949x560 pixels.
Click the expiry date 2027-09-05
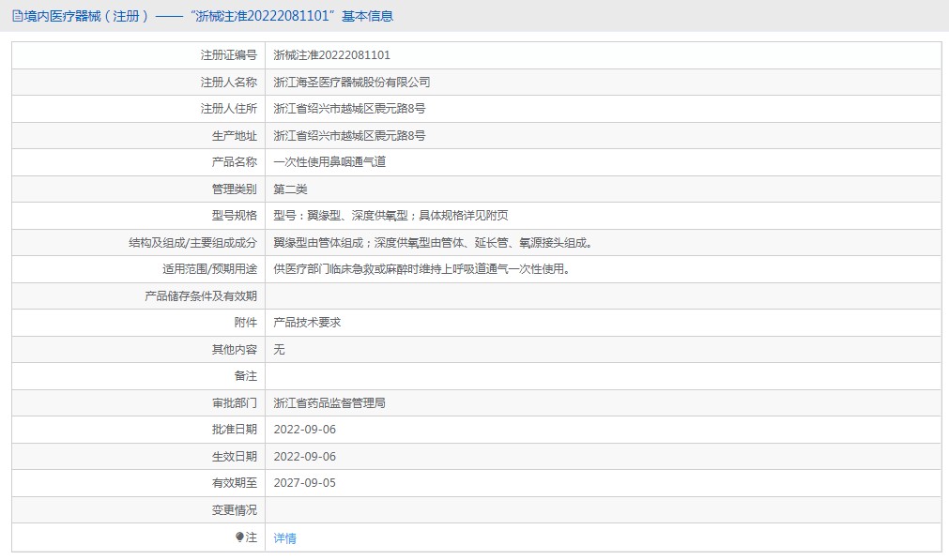tap(304, 482)
